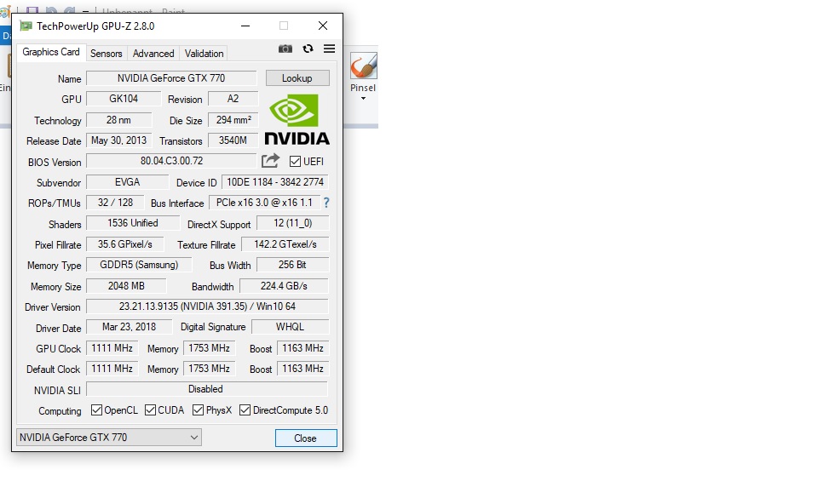The height and width of the screenshot is (504, 818).
Task: Minimize the GPU-Z window
Action: 245,26
